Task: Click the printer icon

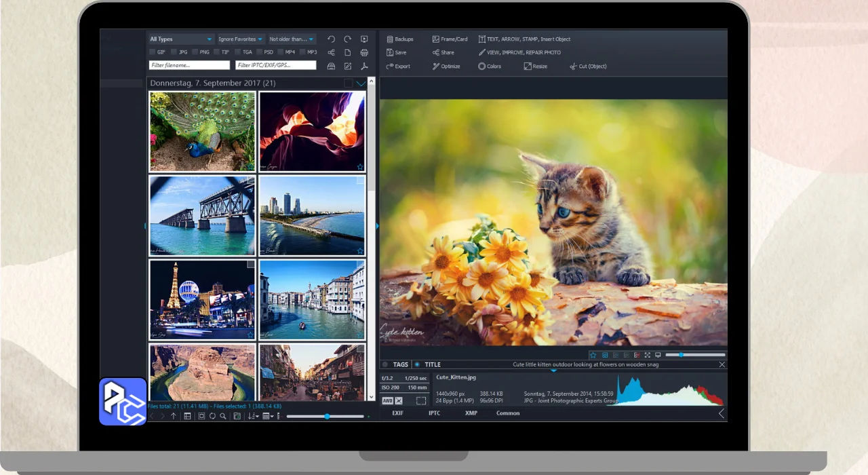Action: [x=364, y=53]
